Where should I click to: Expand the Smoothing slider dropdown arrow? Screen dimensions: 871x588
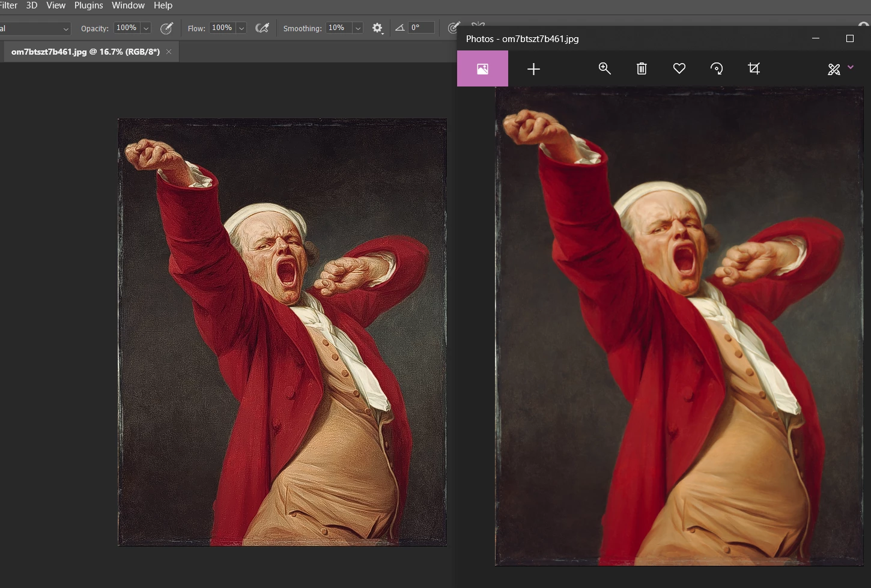tap(358, 28)
